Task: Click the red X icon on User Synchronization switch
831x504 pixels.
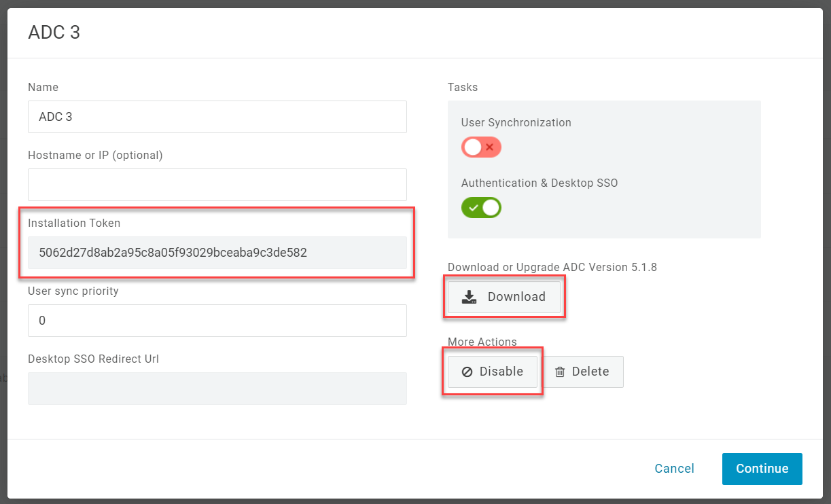Action: point(491,147)
